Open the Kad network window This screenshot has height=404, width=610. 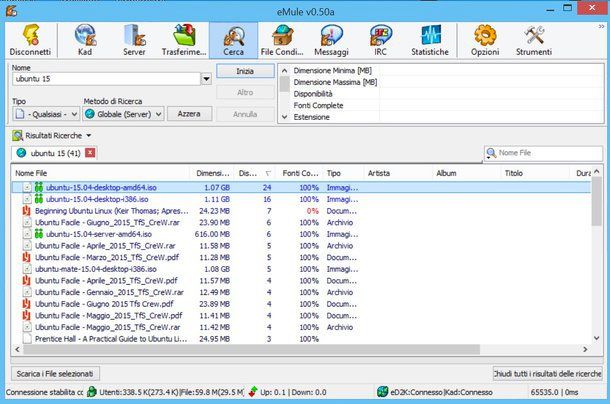[x=85, y=40]
